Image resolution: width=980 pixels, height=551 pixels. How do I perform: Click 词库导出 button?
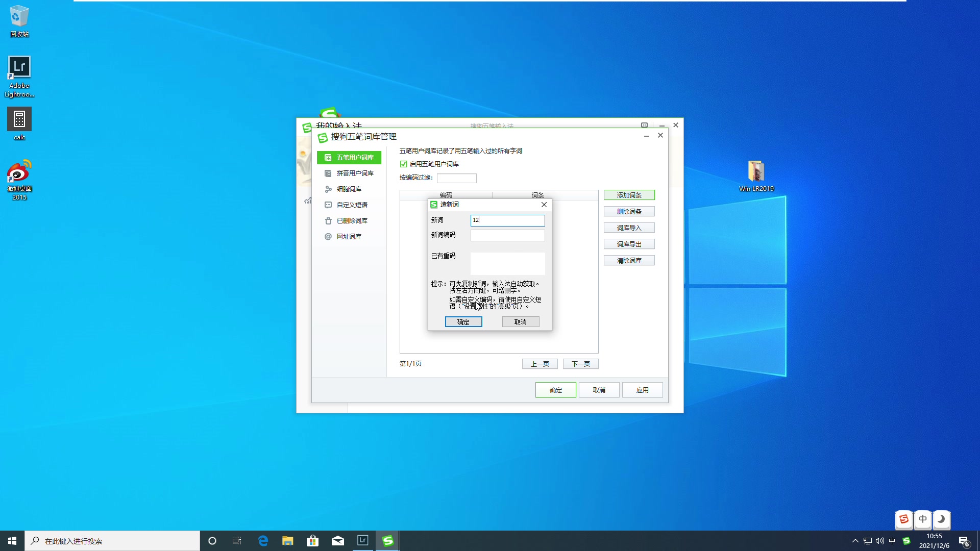(629, 244)
